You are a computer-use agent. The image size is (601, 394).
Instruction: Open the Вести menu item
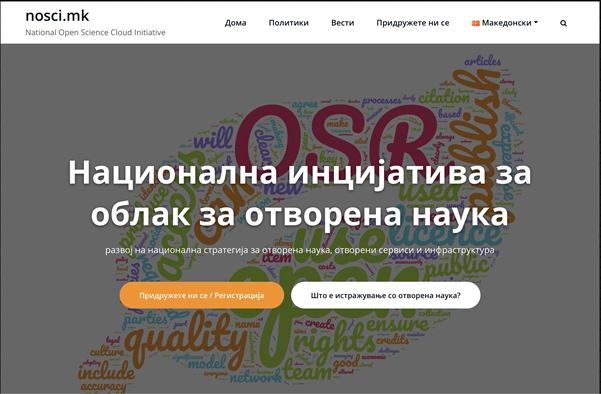343,23
